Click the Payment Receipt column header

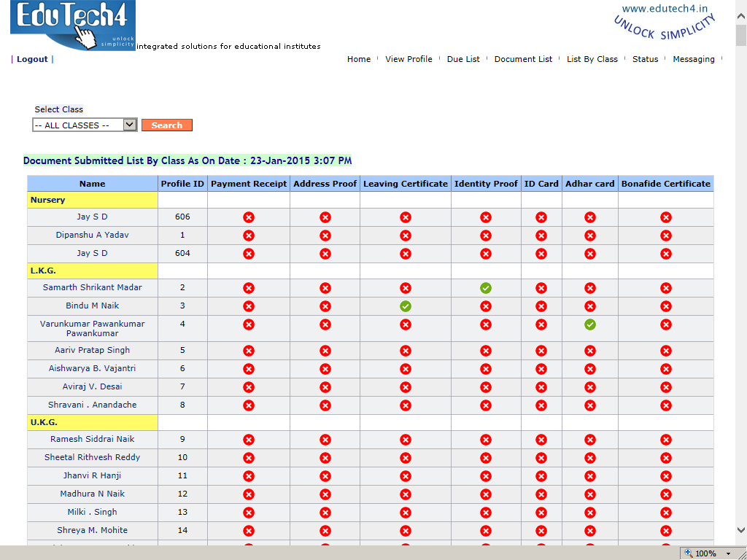(249, 184)
